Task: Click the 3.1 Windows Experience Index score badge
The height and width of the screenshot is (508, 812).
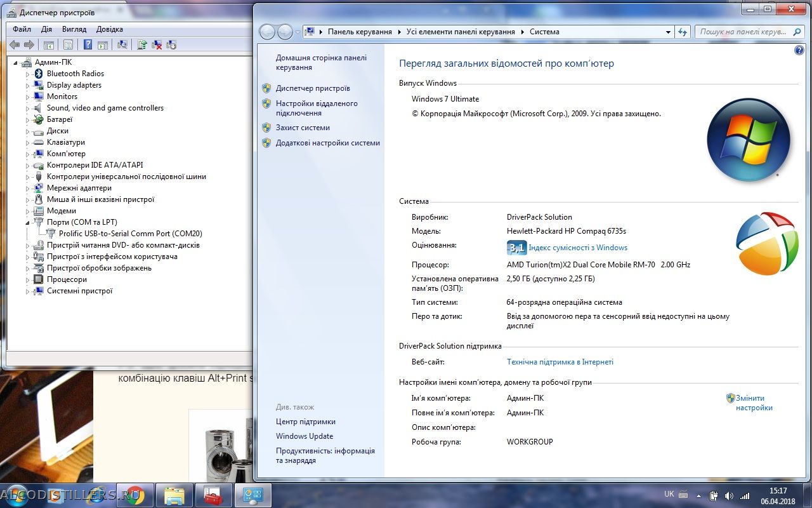Action: 516,248
